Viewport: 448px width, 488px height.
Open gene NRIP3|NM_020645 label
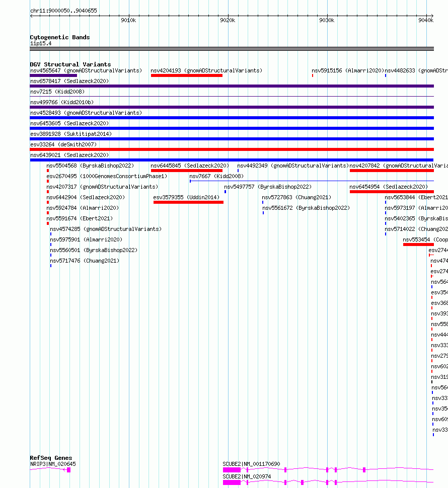(x=53, y=464)
